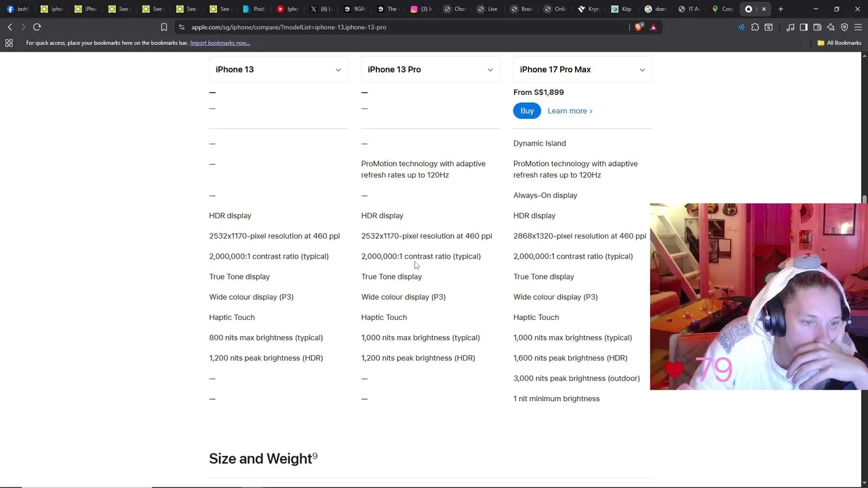The image size is (868, 488).
Task: Click the page vertical scrollbar thumb
Action: pyautogui.click(x=865, y=199)
